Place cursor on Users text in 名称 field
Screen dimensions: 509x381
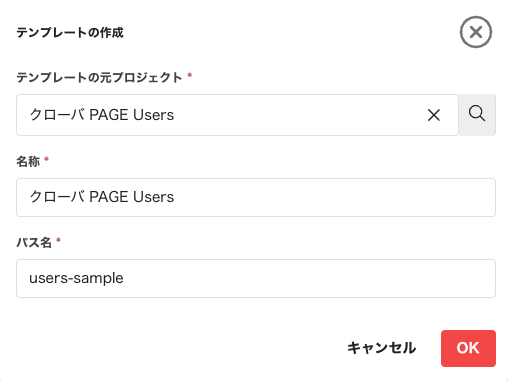(153, 197)
